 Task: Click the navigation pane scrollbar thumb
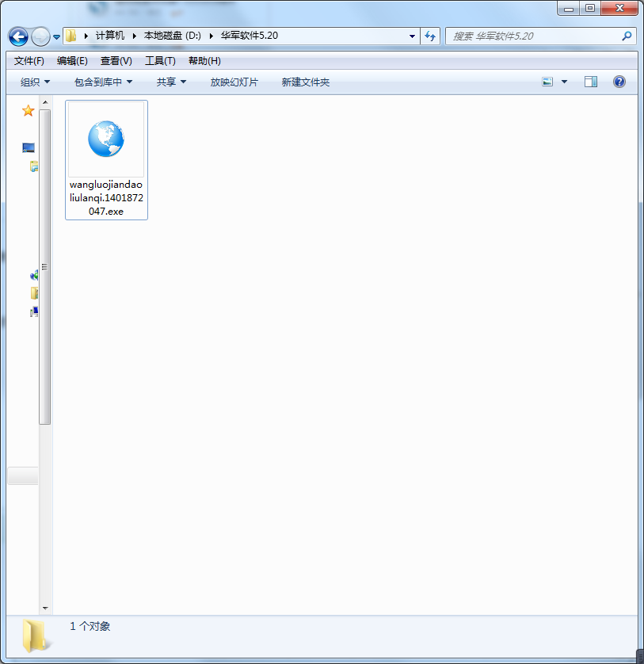click(45, 267)
